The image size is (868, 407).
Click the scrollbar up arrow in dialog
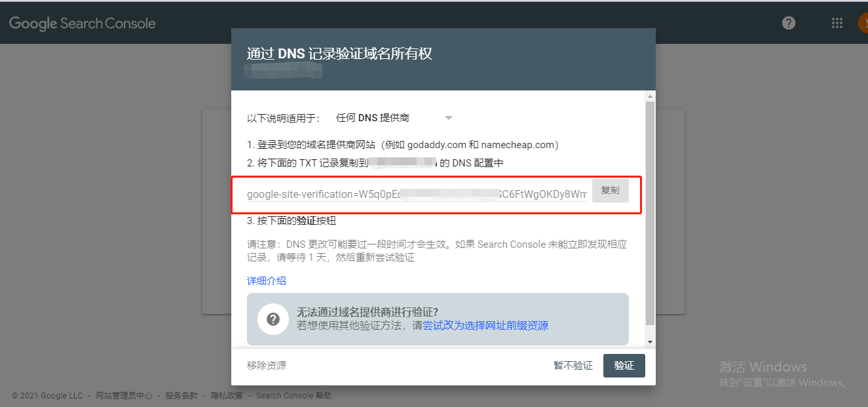(650, 96)
